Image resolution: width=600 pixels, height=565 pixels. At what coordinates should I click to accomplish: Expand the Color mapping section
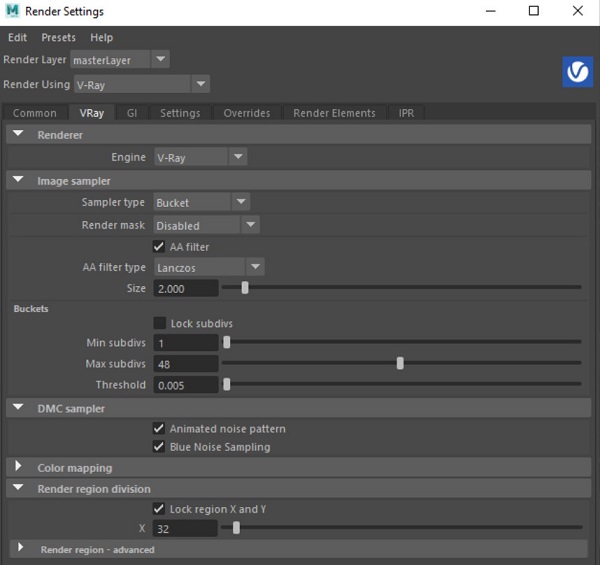click(x=18, y=467)
